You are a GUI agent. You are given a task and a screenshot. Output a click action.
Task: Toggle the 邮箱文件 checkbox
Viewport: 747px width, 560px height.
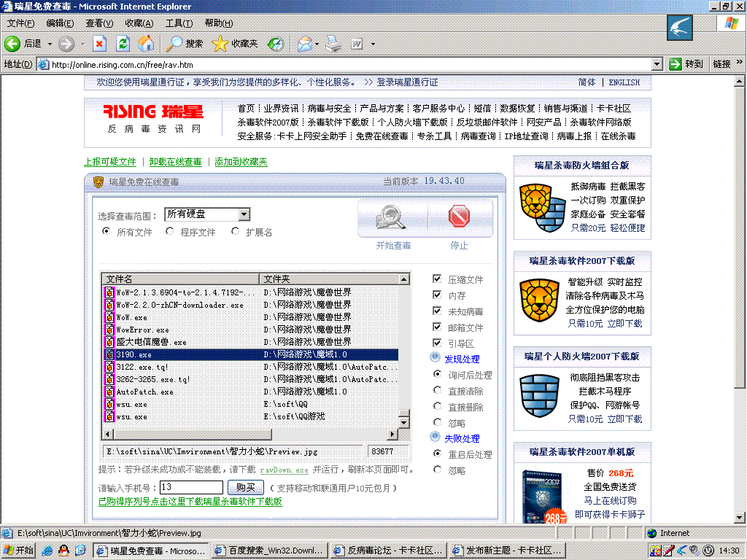(x=437, y=327)
